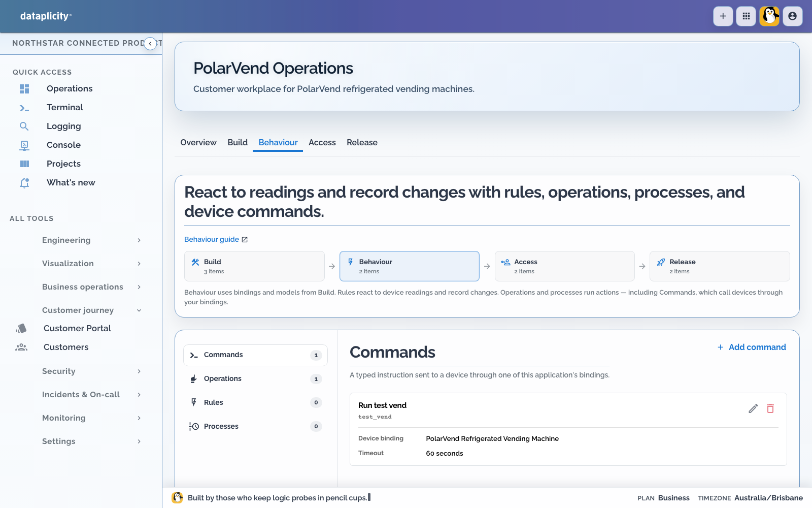812x508 pixels.
Task: Open Projects in Quick Access
Action: click(63, 164)
